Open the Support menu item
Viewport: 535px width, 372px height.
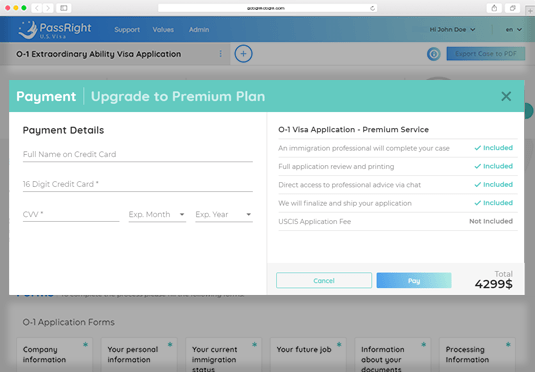127,30
